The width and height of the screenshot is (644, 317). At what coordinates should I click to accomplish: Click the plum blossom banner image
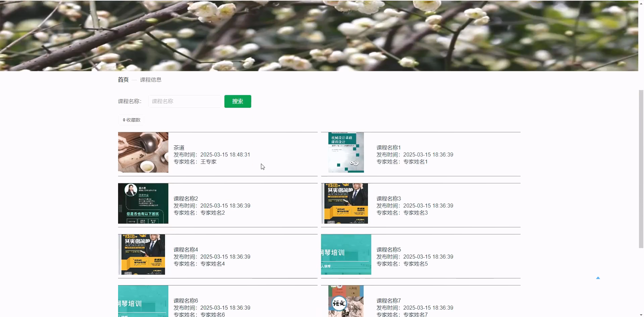(319, 36)
